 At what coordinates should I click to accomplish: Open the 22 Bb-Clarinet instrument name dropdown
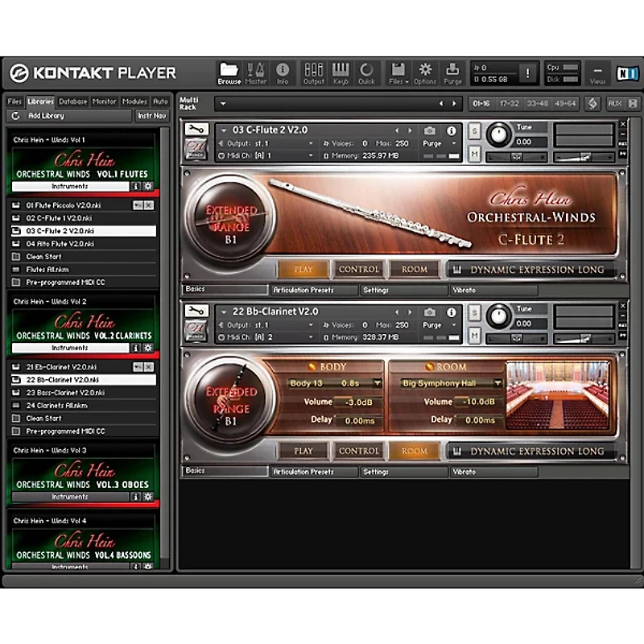(224, 312)
